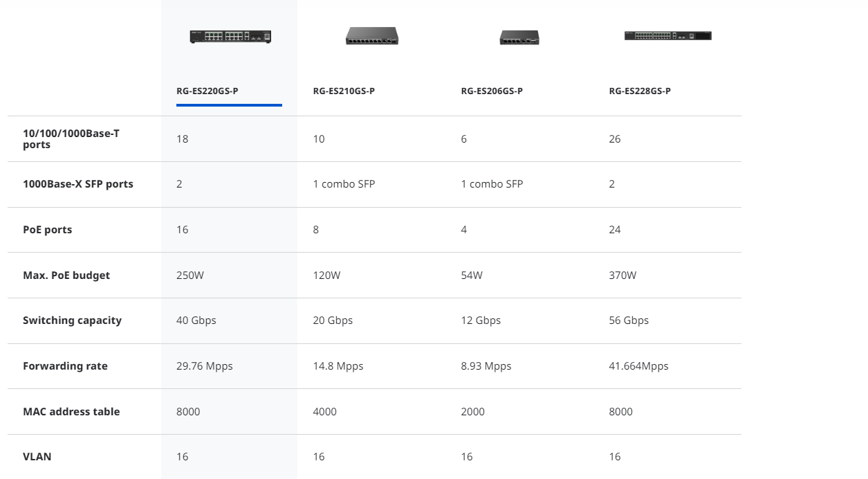Click the 10/100/1000Base-T ports row label
Screen dimensions: 868x479
tap(71, 138)
